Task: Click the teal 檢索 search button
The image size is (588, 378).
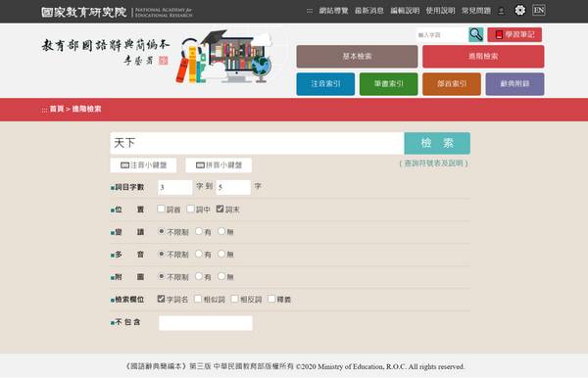Action: 437,143
